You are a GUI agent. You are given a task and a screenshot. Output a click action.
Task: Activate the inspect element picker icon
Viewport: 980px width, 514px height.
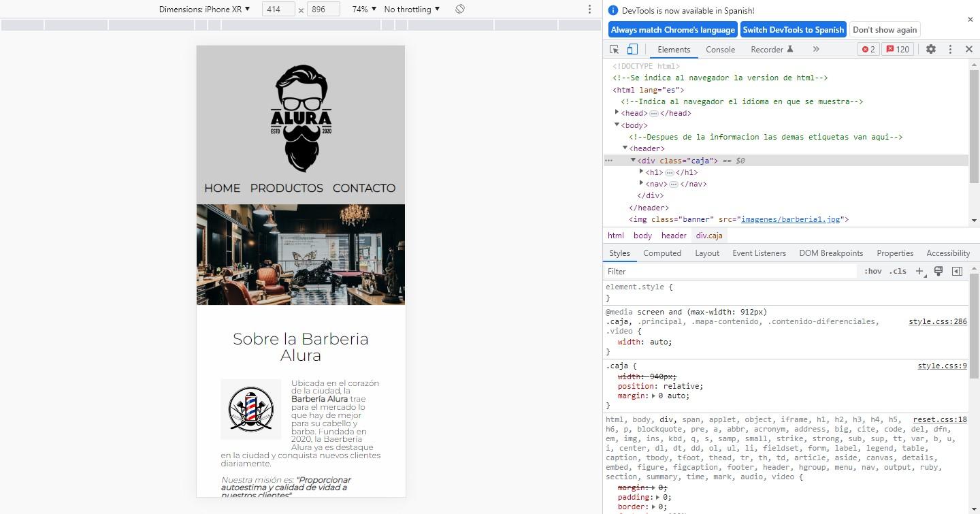click(614, 50)
